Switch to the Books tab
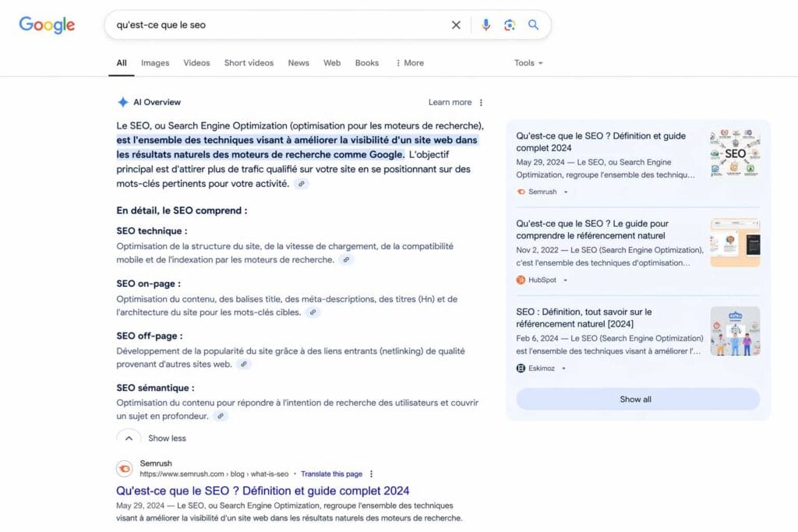This screenshot has height=532, width=798. 366,63
